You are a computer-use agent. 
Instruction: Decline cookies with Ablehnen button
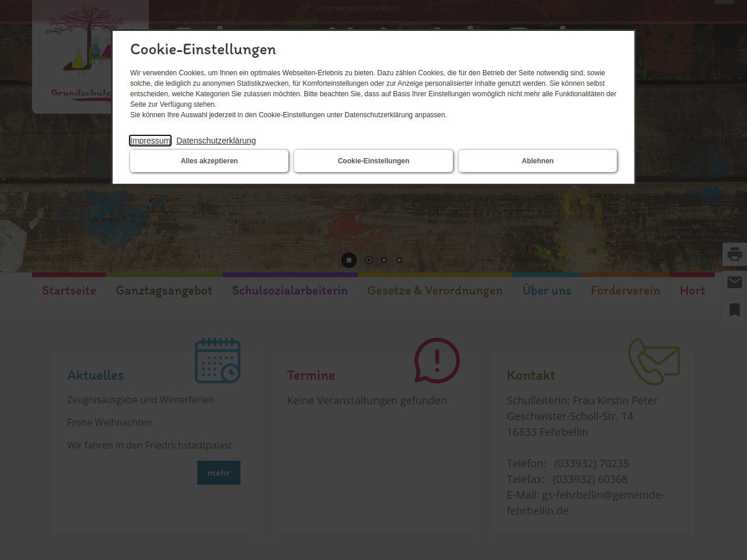[x=537, y=161]
